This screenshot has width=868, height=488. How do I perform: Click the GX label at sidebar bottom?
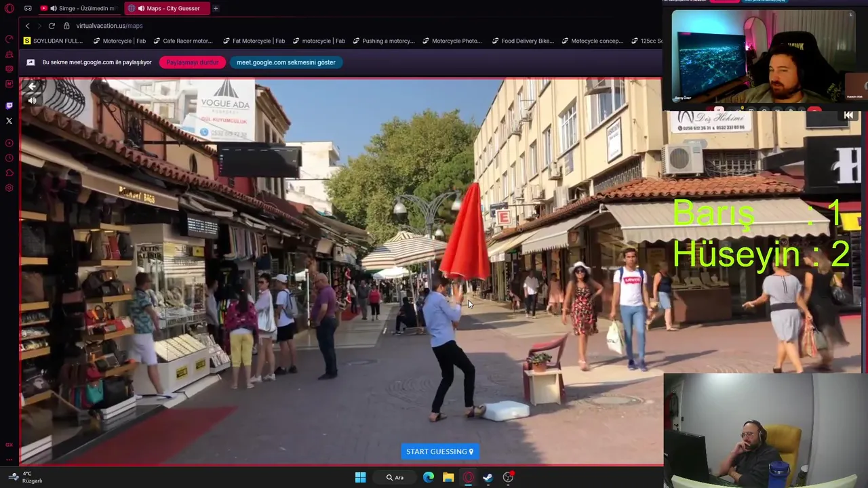tap(9, 445)
